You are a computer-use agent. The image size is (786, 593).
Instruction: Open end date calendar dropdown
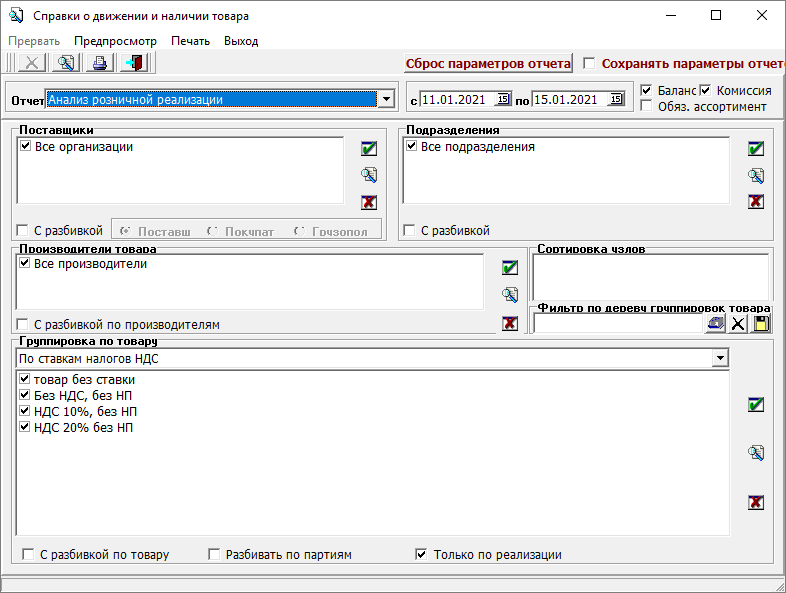(617, 99)
